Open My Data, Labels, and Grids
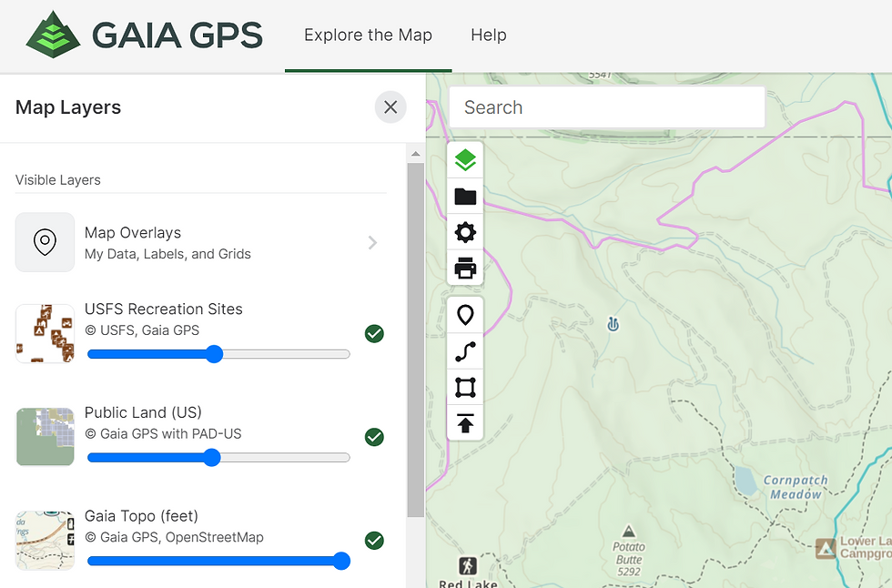 168,254
